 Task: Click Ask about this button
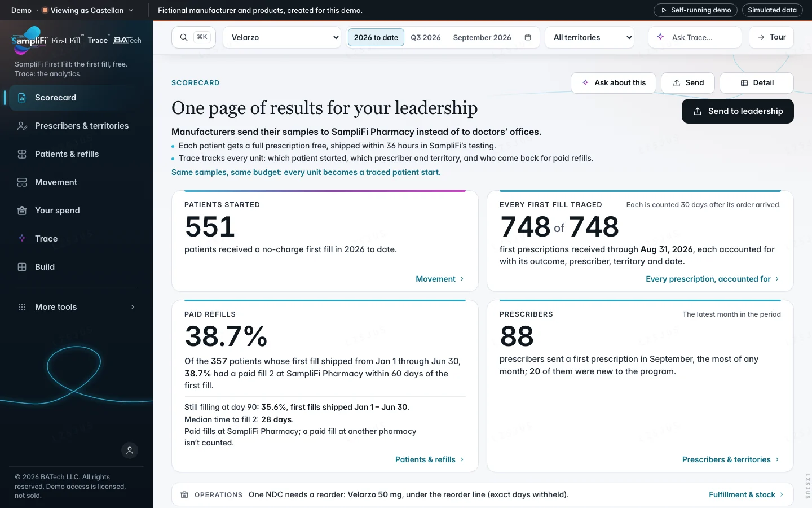point(614,83)
